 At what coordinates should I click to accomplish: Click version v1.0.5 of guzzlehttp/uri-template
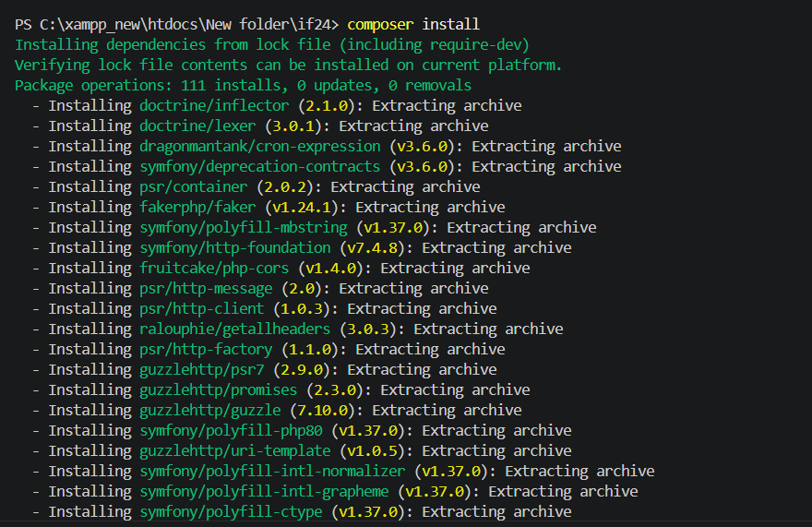(x=373, y=450)
